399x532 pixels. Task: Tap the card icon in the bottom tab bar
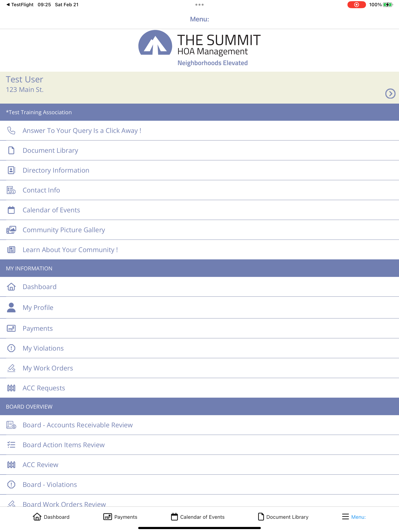click(x=108, y=517)
